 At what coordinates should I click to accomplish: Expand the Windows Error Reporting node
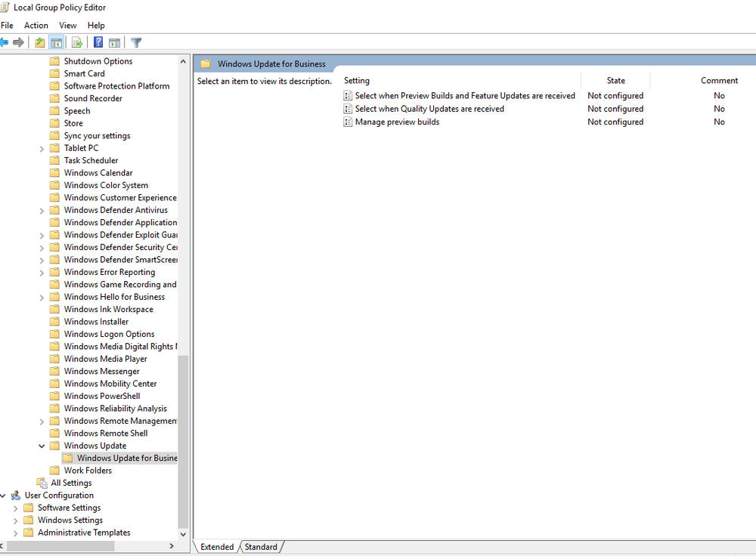click(42, 273)
